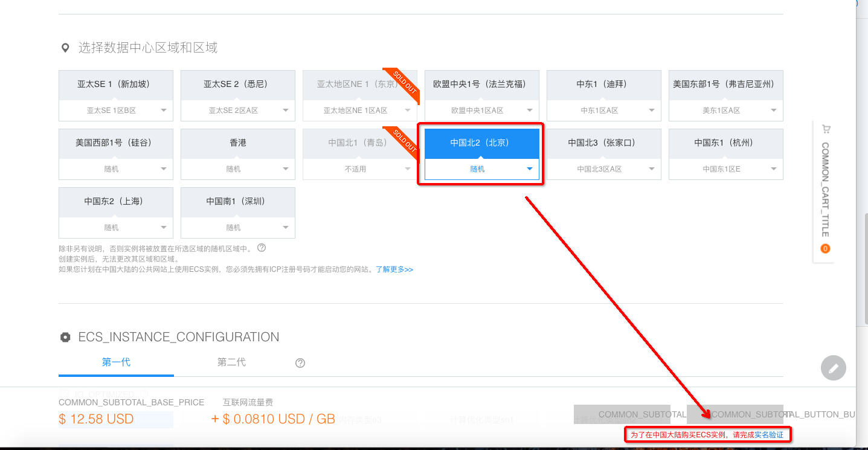The height and width of the screenshot is (450, 868).
Task: Select region 亚太SE 1（新加坡）
Action: pyautogui.click(x=116, y=85)
